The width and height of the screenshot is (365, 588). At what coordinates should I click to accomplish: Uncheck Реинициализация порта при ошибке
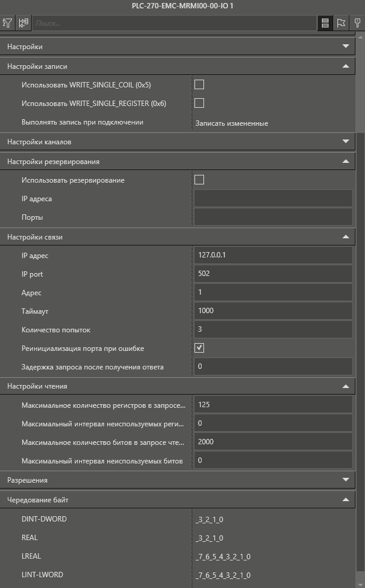[199, 348]
